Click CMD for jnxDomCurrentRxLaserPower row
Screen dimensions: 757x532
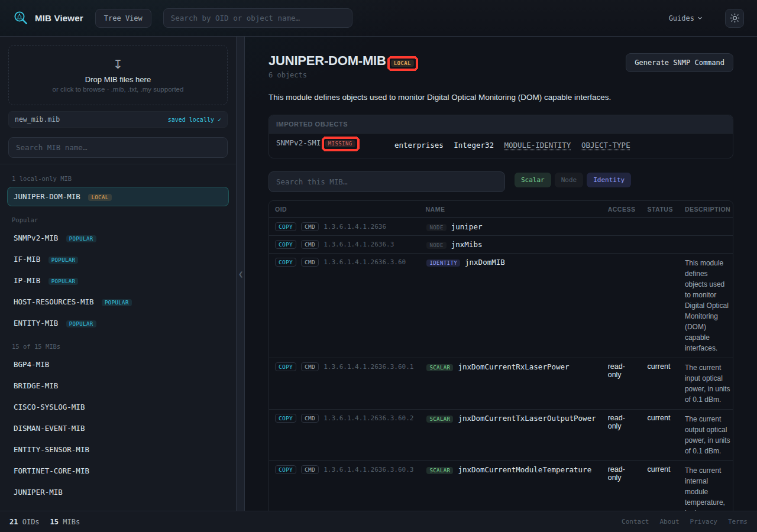click(x=310, y=367)
